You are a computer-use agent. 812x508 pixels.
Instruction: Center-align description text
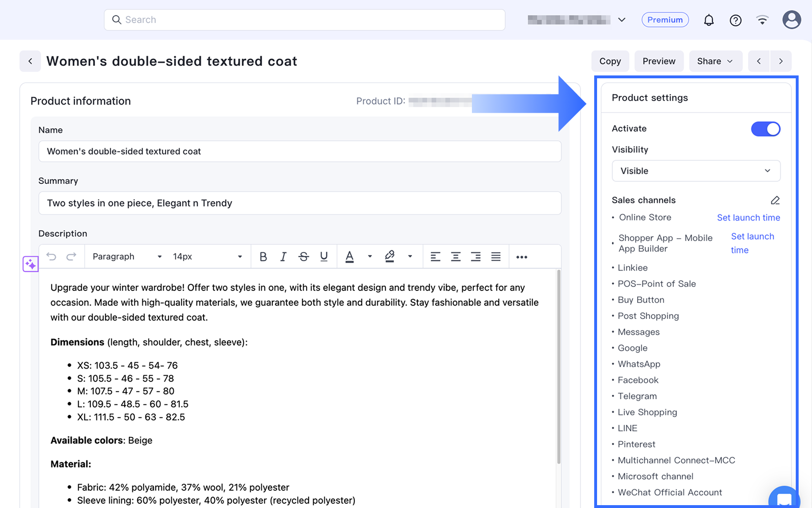[x=456, y=257]
